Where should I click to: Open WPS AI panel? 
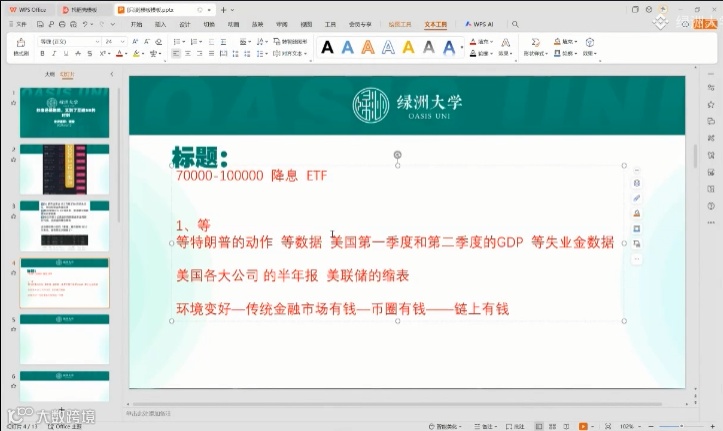[x=479, y=24]
